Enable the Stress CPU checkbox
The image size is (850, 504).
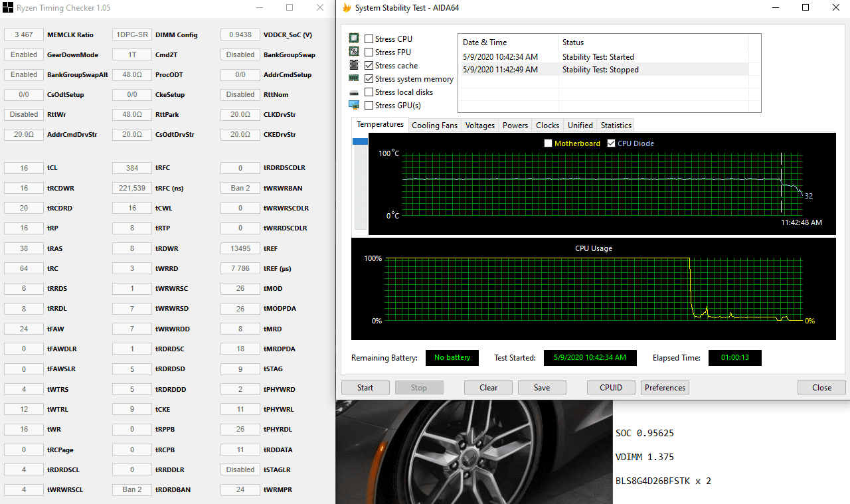tap(369, 39)
